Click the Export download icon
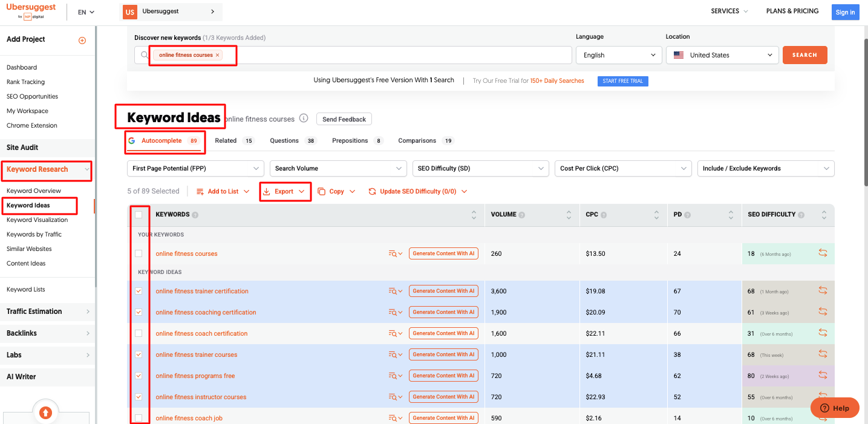This screenshot has height=424, width=868. click(266, 192)
